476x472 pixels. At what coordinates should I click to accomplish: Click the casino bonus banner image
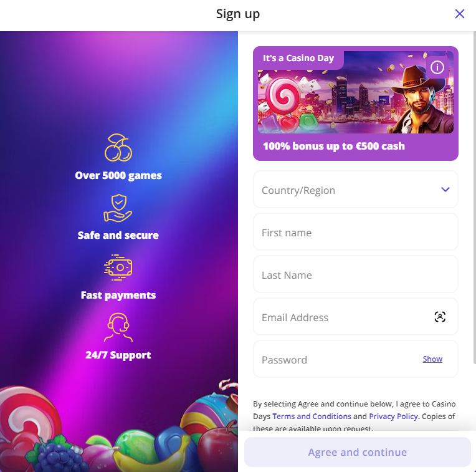click(x=356, y=92)
